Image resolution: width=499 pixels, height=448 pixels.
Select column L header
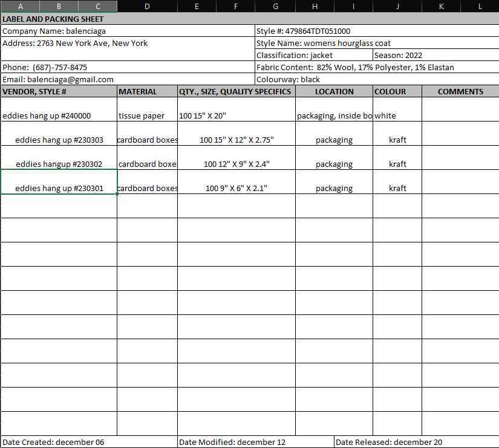pyautogui.click(x=480, y=6)
